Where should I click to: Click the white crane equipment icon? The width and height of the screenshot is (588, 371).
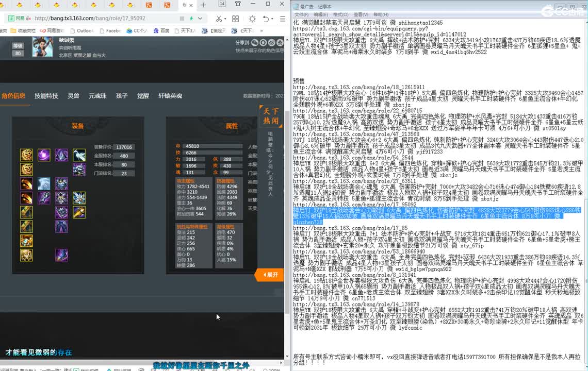tap(79, 155)
